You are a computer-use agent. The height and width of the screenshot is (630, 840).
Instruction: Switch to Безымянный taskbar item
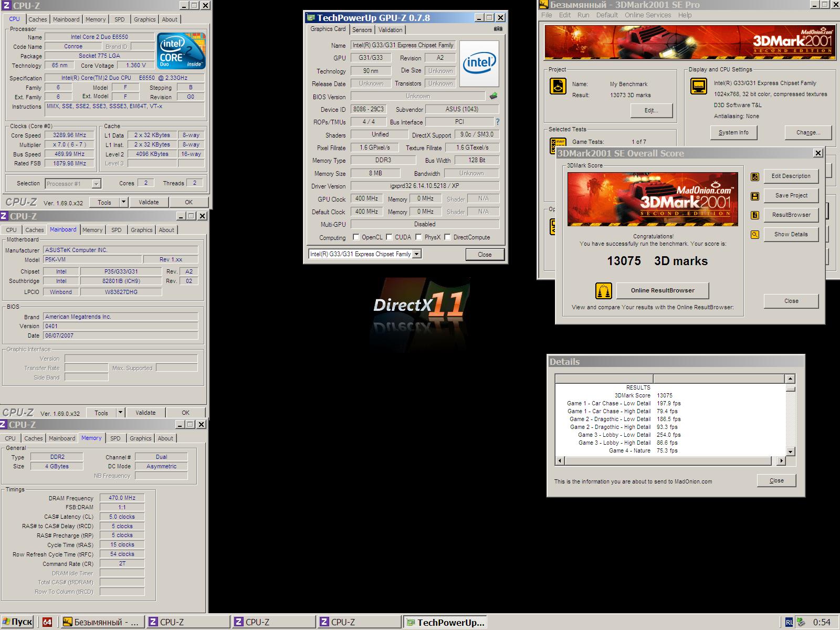click(102, 622)
